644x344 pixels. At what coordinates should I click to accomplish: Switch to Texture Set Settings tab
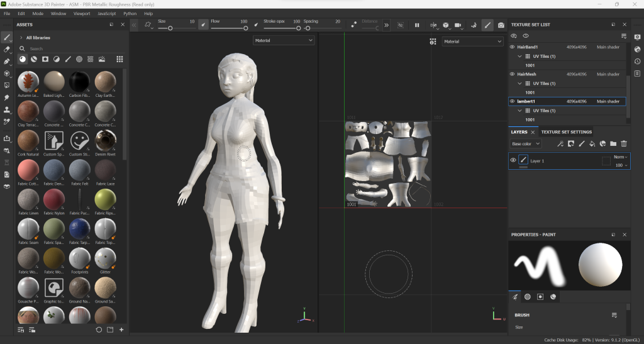(x=566, y=132)
